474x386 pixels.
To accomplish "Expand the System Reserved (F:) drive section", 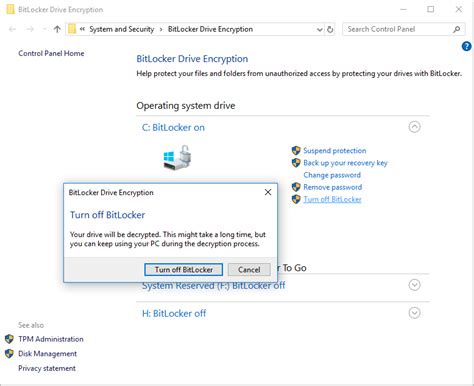I will click(x=414, y=285).
